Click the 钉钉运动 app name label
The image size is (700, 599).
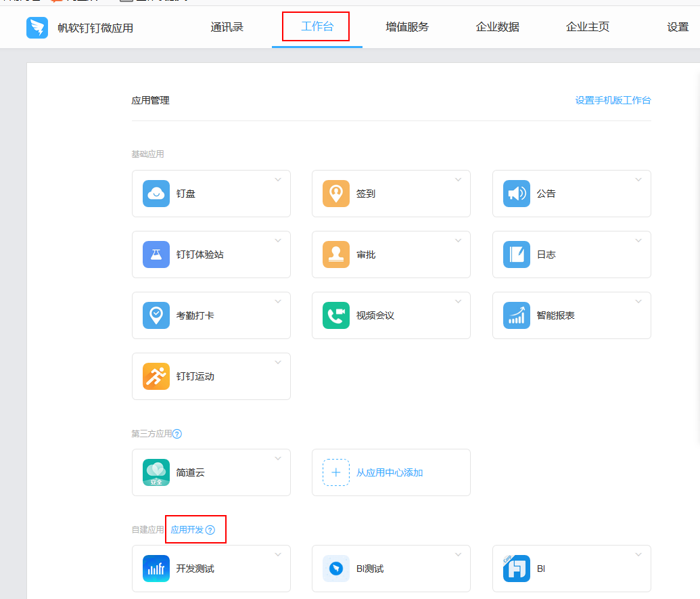[195, 376]
